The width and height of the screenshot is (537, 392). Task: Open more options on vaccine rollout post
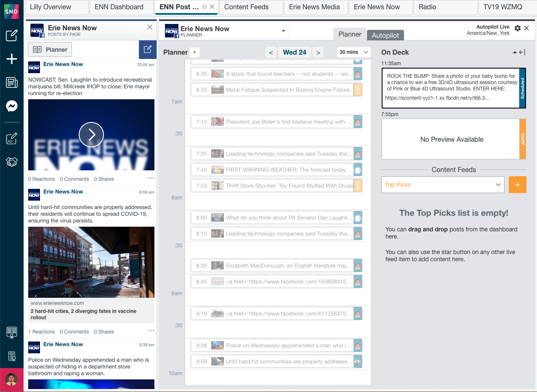[x=151, y=331]
